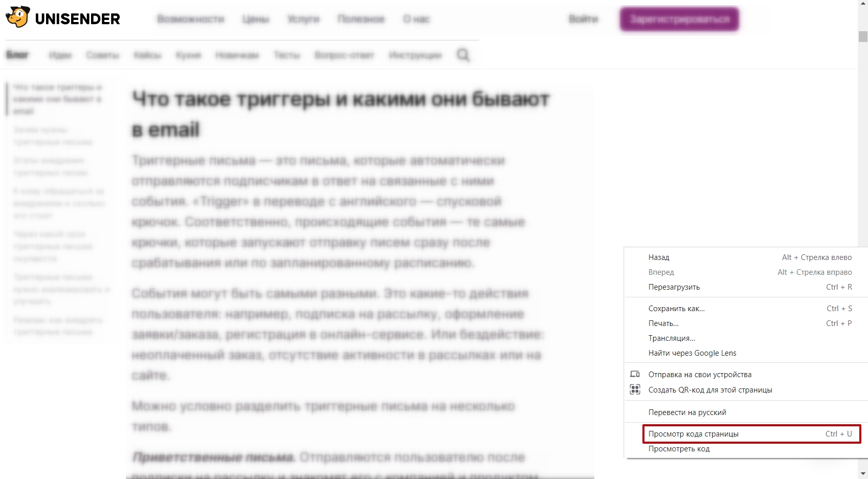Open the blog search magnifier icon

point(463,55)
